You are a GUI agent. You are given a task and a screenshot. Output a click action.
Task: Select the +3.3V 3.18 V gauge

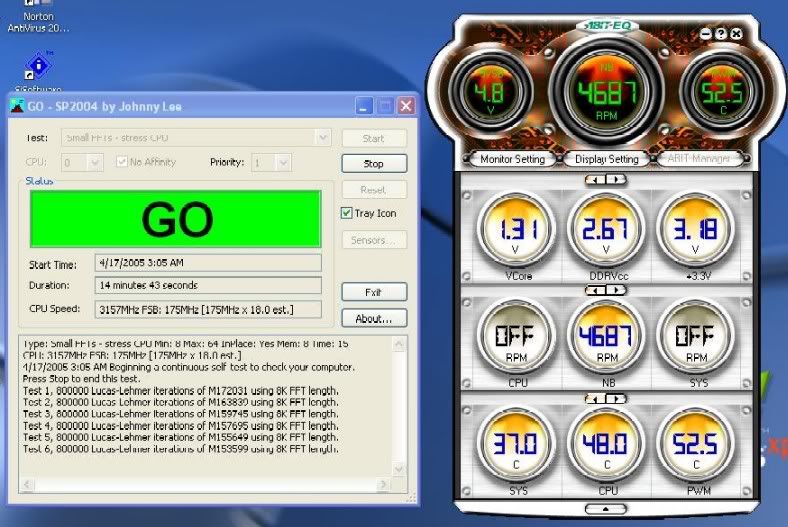tap(696, 230)
